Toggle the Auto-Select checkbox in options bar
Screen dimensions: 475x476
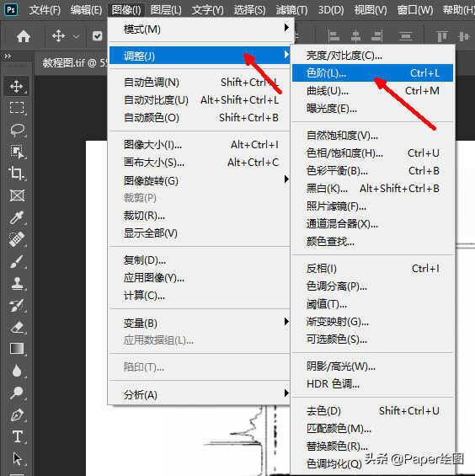click(x=97, y=36)
